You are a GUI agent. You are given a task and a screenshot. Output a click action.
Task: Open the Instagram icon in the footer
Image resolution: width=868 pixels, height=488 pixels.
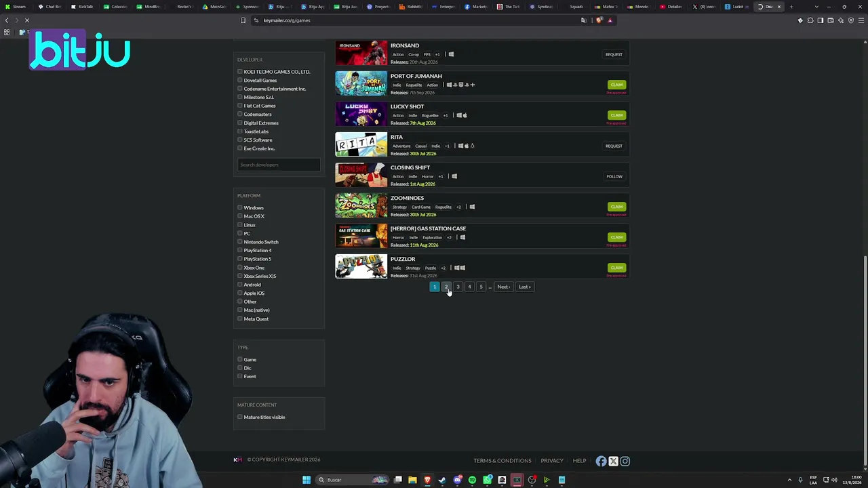pos(625,461)
